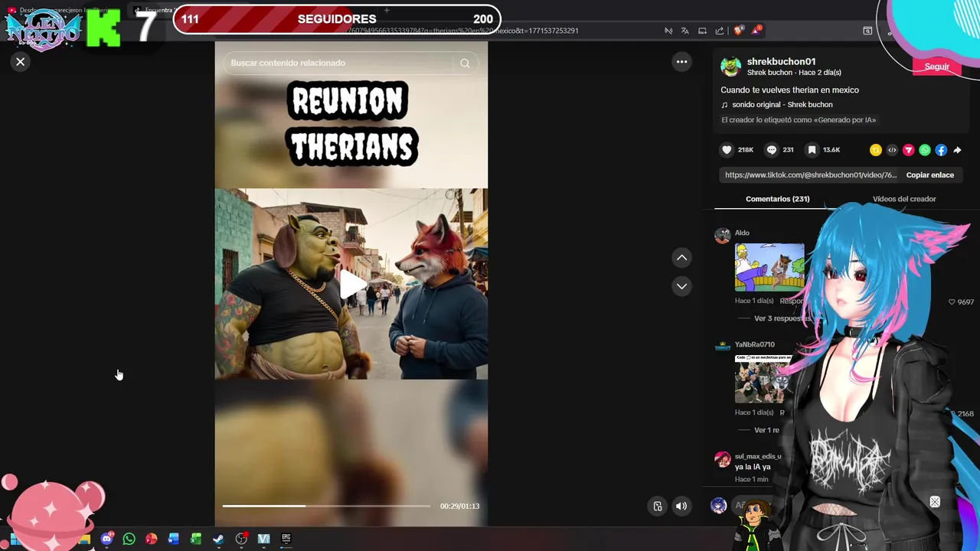The height and width of the screenshot is (551, 980).
Task: Open Aldo's comment image attachment
Action: (x=769, y=267)
